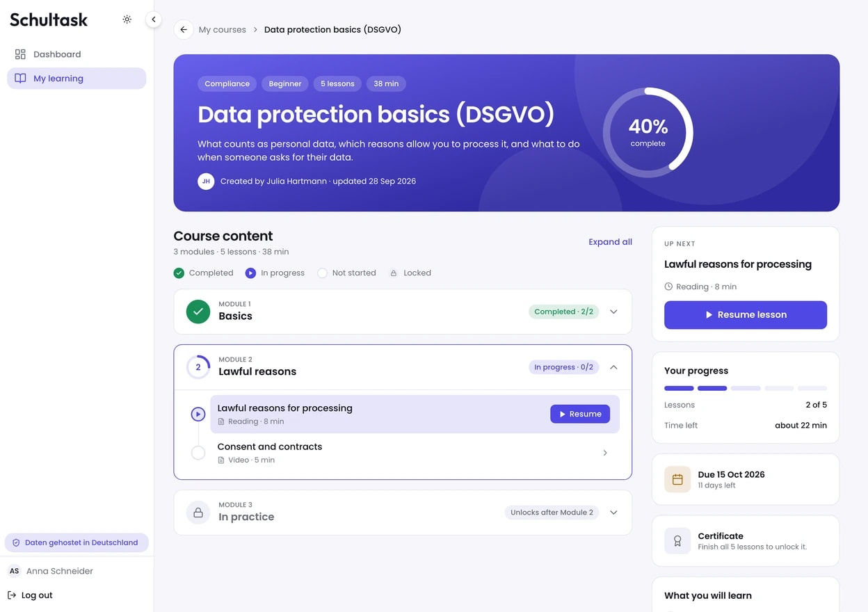Image resolution: width=868 pixels, height=612 pixels.
Task: Click the Locked legend padlock icon
Action: click(x=394, y=273)
